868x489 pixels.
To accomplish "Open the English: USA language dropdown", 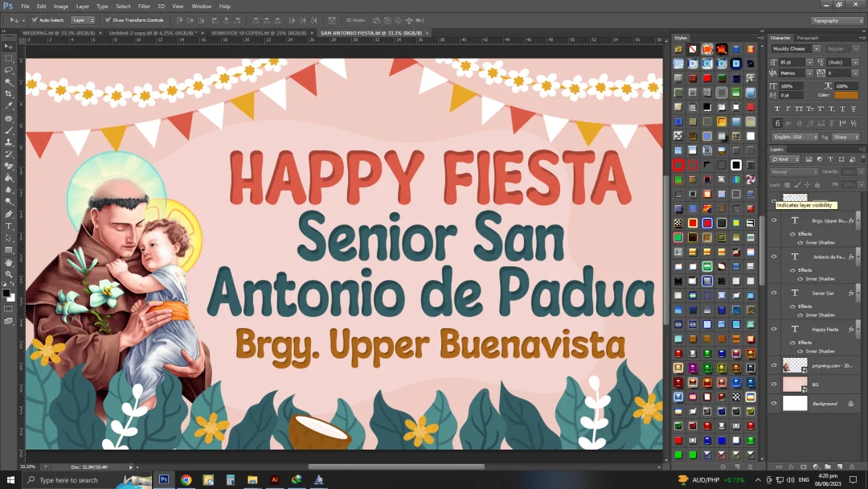I will click(x=796, y=137).
